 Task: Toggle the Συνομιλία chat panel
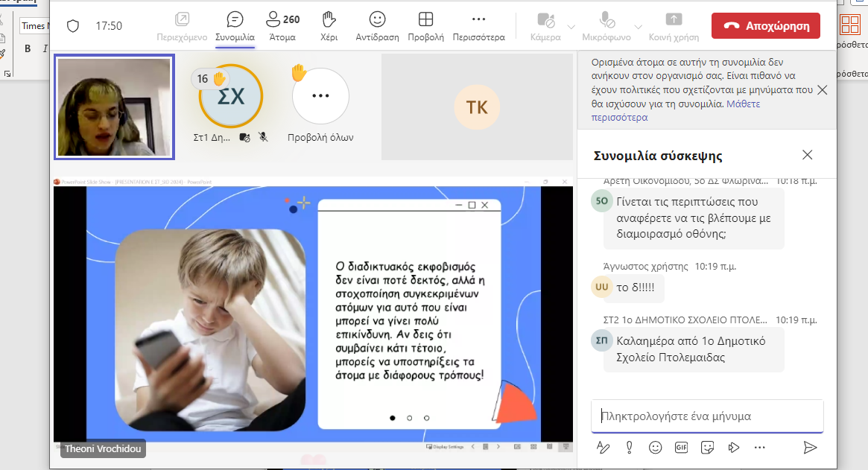click(235, 27)
